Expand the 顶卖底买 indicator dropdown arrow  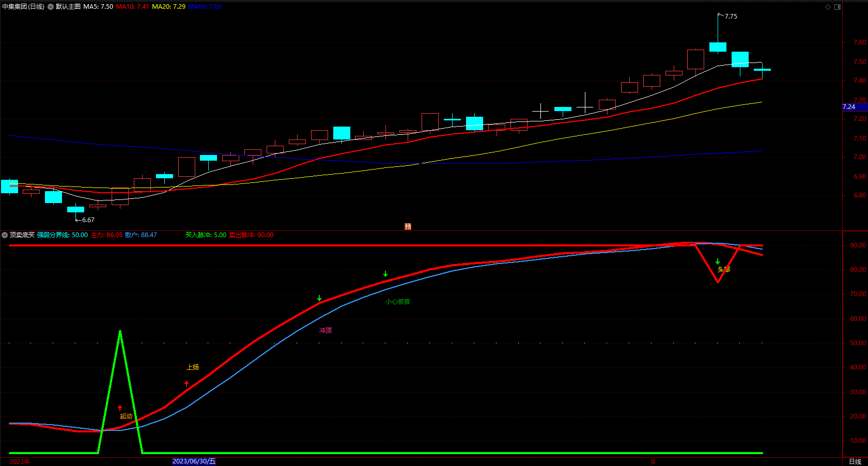coord(5,235)
